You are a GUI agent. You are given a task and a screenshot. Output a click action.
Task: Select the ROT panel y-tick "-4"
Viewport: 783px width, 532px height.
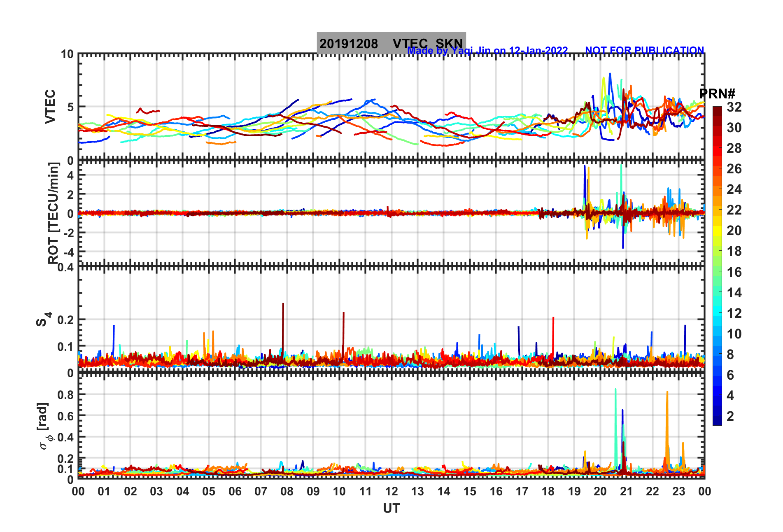coord(68,252)
